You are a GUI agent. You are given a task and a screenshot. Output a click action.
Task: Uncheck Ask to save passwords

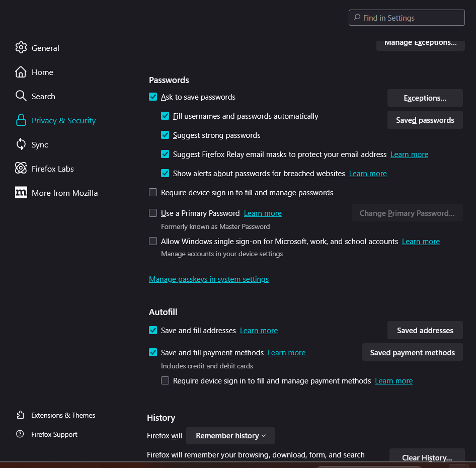coord(153,97)
